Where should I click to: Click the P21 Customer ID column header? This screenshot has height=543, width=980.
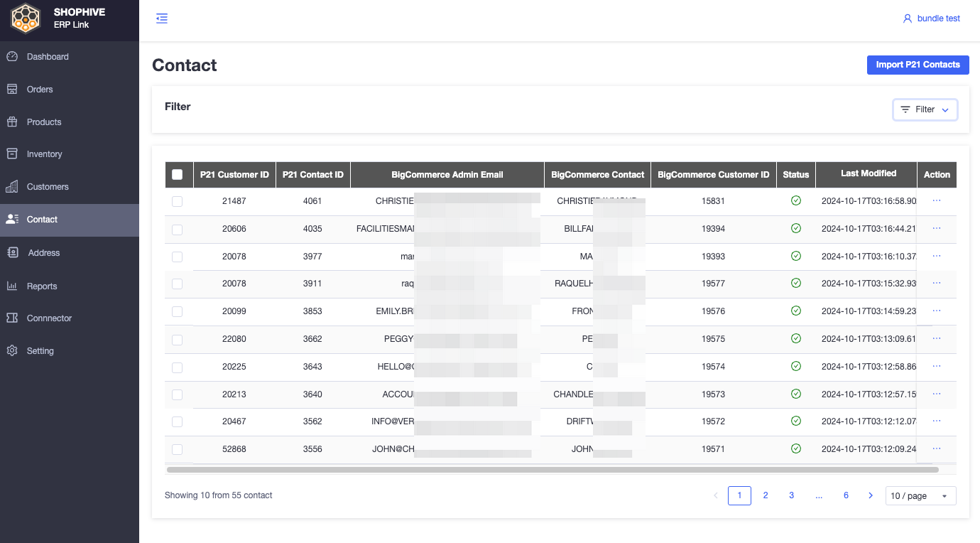(234, 175)
